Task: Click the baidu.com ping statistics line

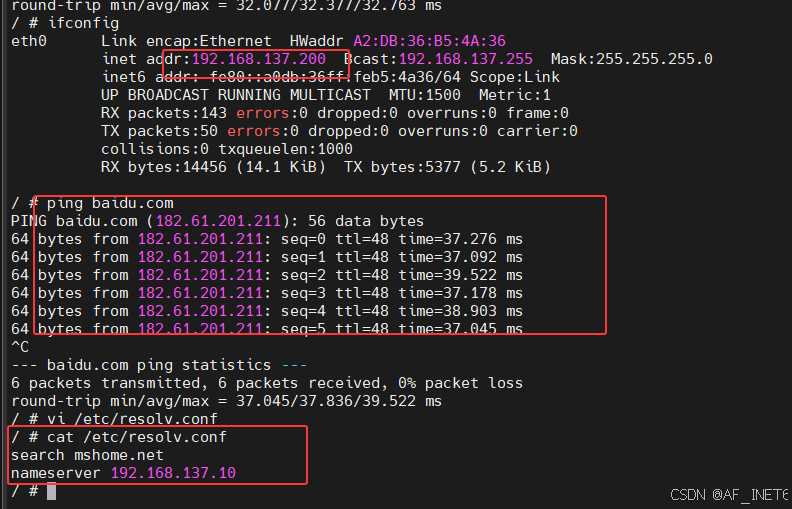Action: click(x=159, y=365)
